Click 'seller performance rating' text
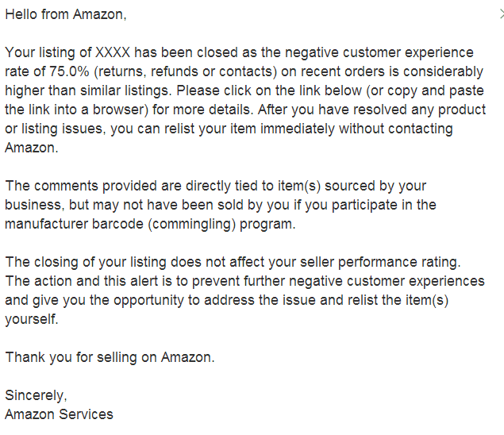Screen dimensions: 504x435 pyautogui.click(x=380, y=263)
